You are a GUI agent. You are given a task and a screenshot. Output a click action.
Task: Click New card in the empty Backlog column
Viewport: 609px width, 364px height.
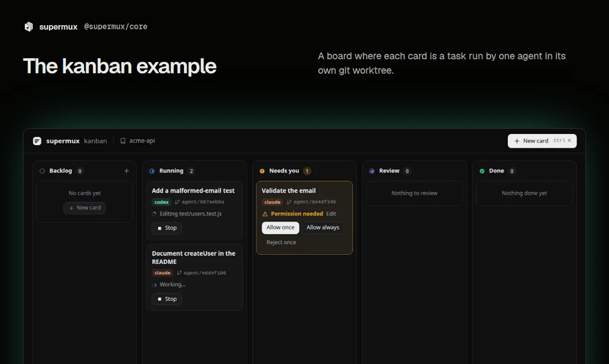tap(84, 208)
